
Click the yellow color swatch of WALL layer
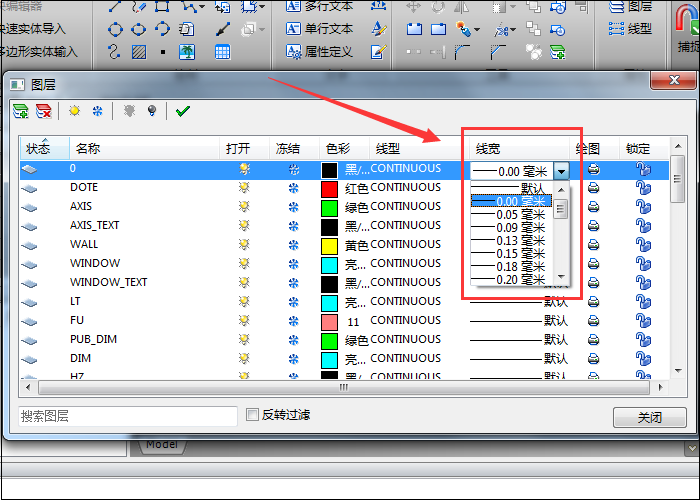329,246
